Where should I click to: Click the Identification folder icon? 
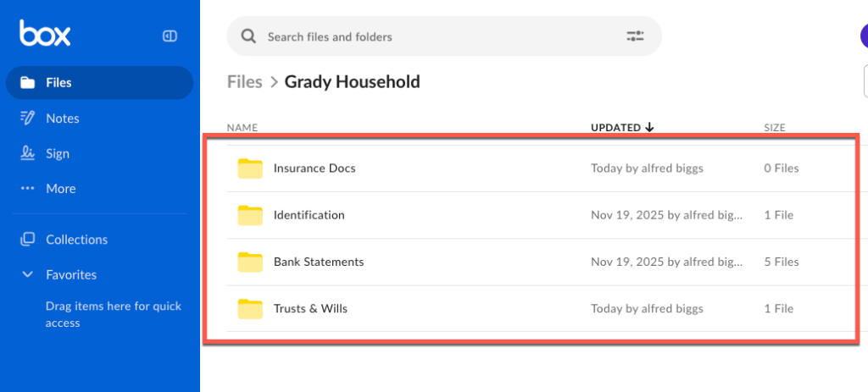click(x=250, y=215)
